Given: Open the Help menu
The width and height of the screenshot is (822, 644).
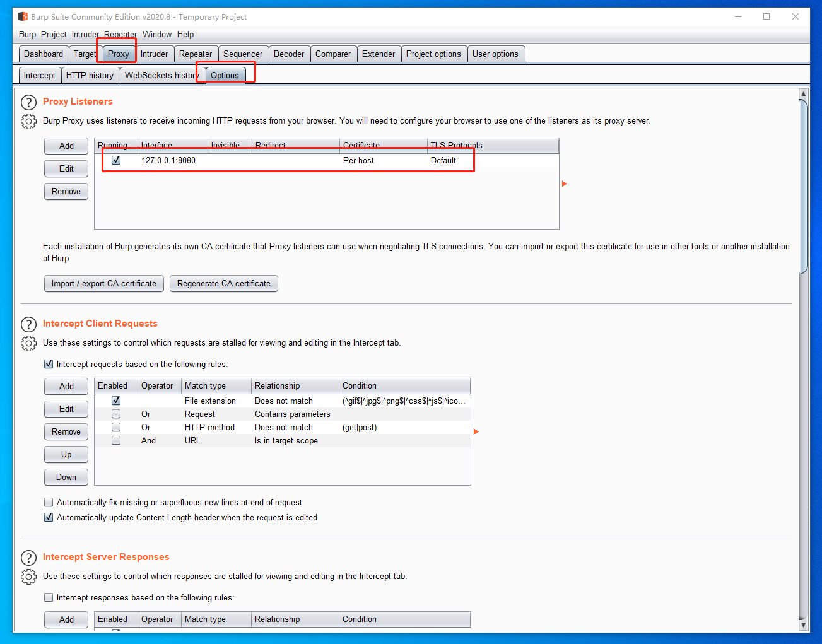Looking at the screenshot, I should point(185,34).
